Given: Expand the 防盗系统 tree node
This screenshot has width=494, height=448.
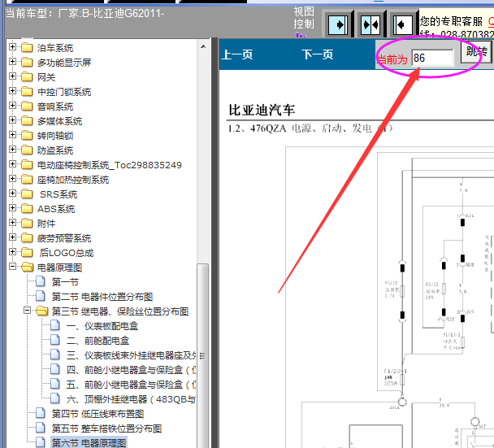Looking at the screenshot, I should [12, 150].
